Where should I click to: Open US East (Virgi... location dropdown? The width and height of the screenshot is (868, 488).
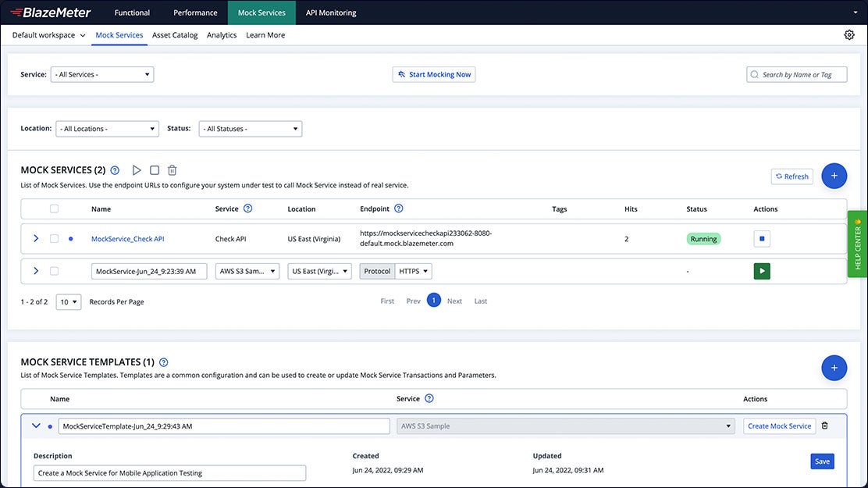[319, 271]
